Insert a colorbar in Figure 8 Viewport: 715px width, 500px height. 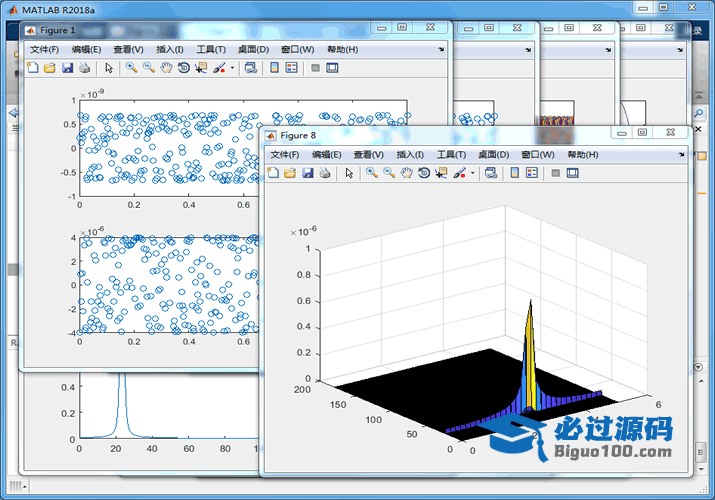[515, 173]
